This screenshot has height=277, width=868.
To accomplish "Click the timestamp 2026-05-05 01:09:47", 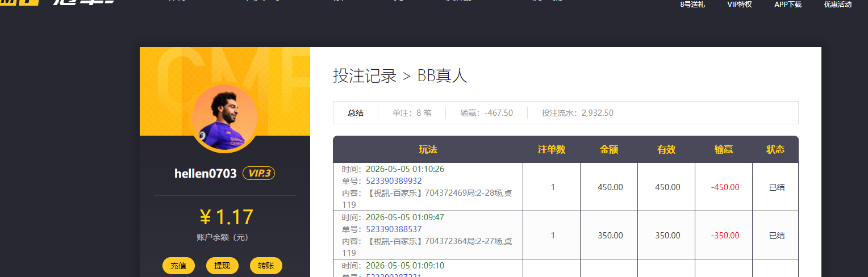I will [x=405, y=217].
